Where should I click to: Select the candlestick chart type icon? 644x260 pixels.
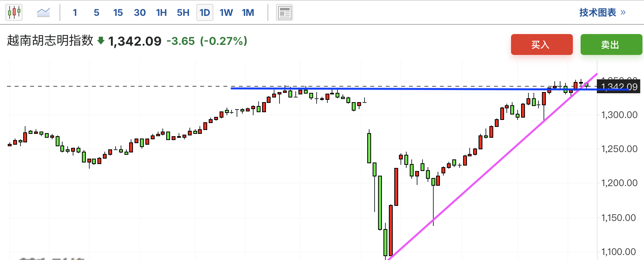coord(14,12)
